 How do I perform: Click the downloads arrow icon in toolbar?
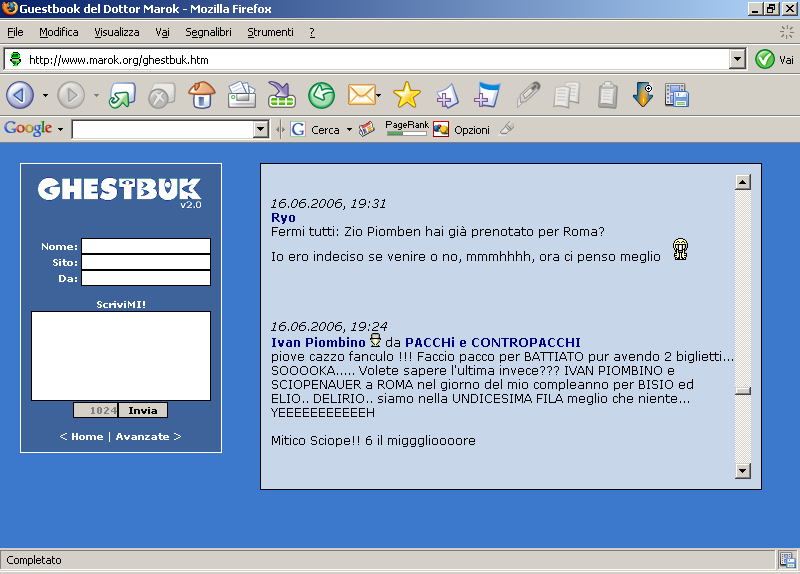(x=642, y=95)
